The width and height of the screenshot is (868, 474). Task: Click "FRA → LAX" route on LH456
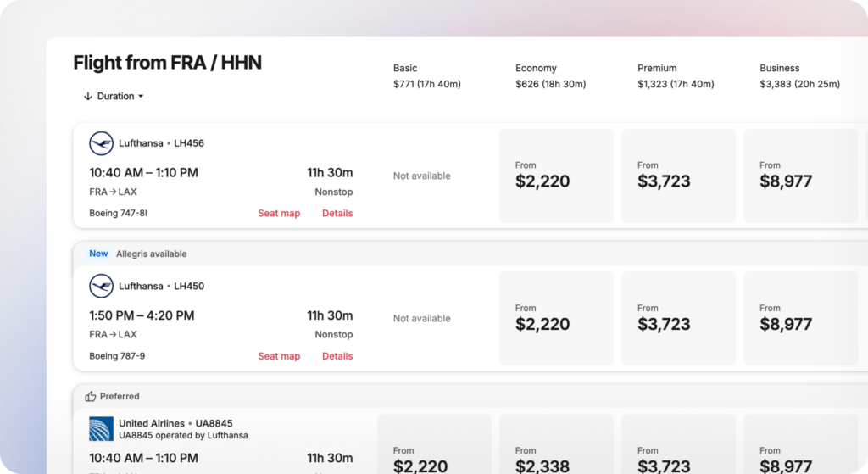[x=113, y=192]
